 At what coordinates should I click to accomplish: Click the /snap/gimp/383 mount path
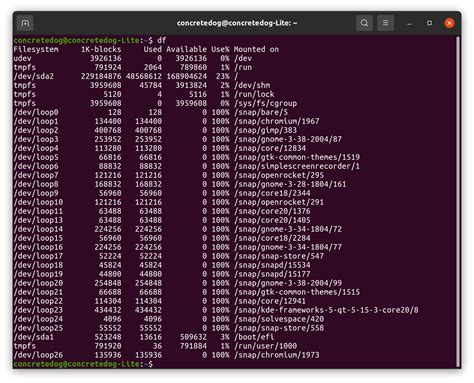[265, 130]
